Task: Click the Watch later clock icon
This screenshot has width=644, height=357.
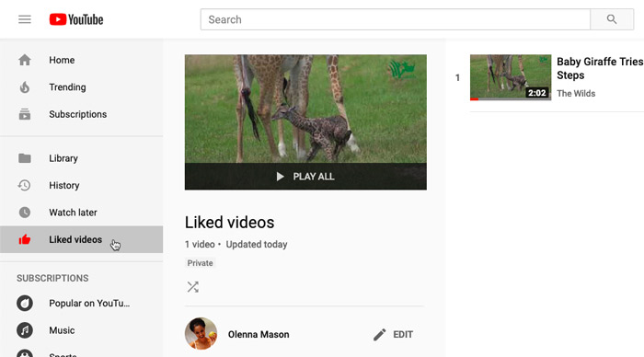Action: point(25,213)
